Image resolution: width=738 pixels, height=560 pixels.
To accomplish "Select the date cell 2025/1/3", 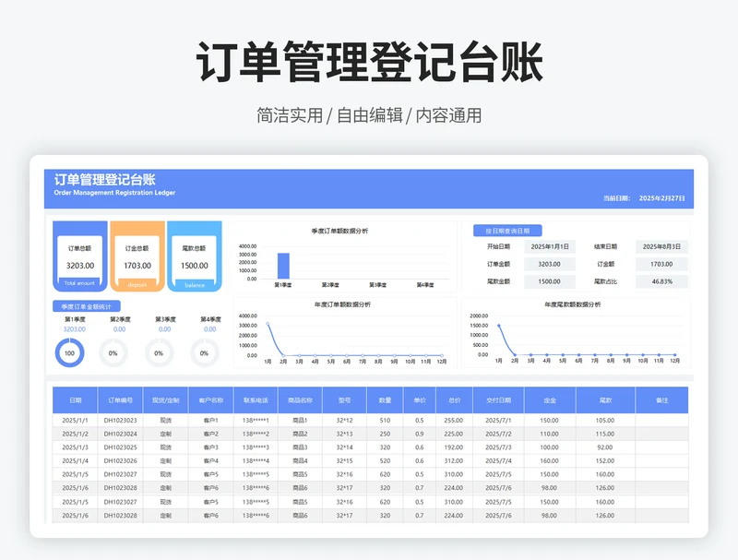I will point(75,447).
